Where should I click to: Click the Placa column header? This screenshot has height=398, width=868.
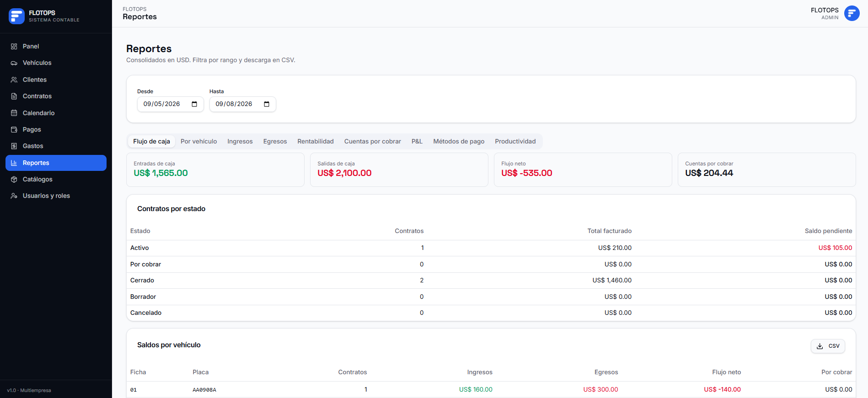(200, 372)
